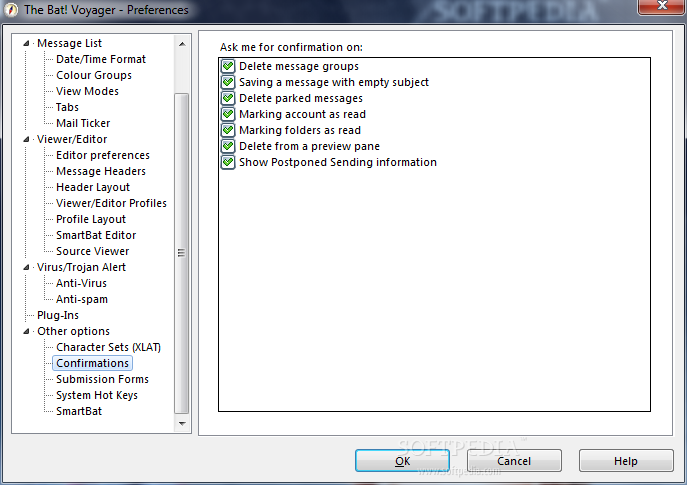Disable Show Postponed Sending information
687x485 pixels.
coord(228,162)
